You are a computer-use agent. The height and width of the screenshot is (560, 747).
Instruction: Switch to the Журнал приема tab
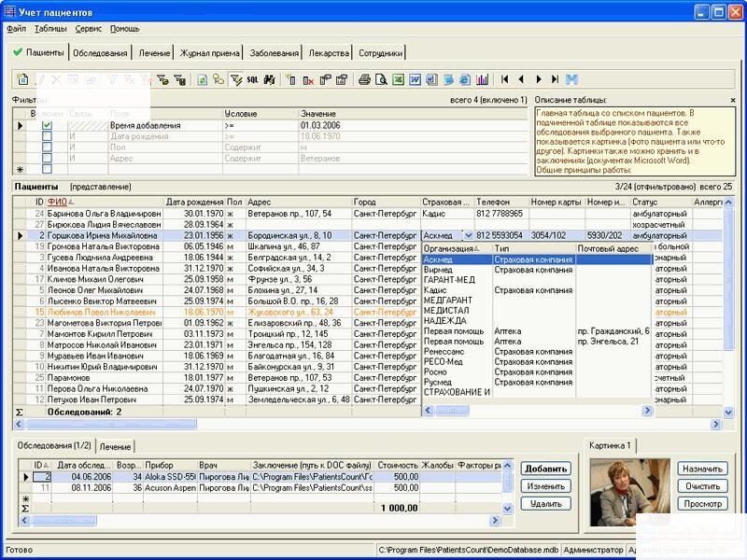point(209,53)
